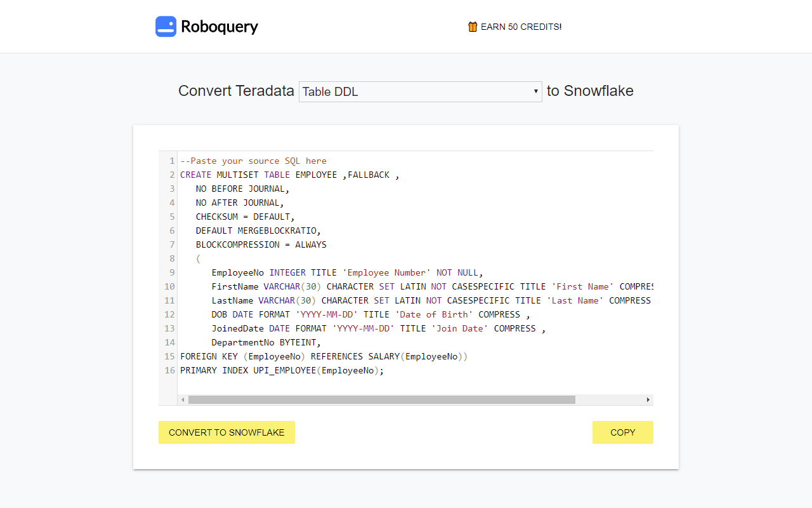Click 'CREATE MULTISET TABLE EMPLOYEE' line
The width and height of the screenshot is (812, 508).
pyautogui.click(x=290, y=175)
